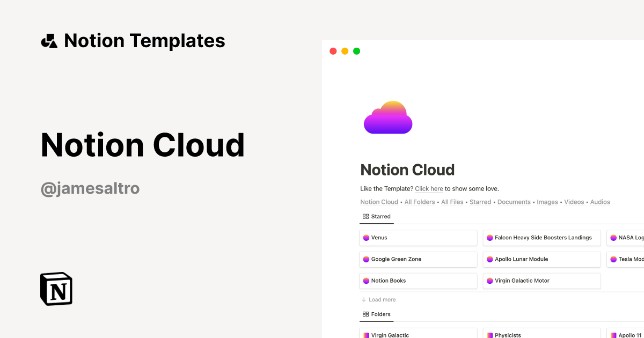The height and width of the screenshot is (338, 644).
Task: Click the circle icon on the Venus card
Action: tap(367, 237)
